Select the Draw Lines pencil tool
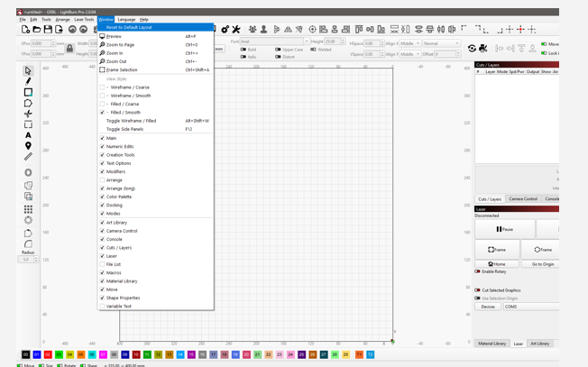 (x=28, y=81)
